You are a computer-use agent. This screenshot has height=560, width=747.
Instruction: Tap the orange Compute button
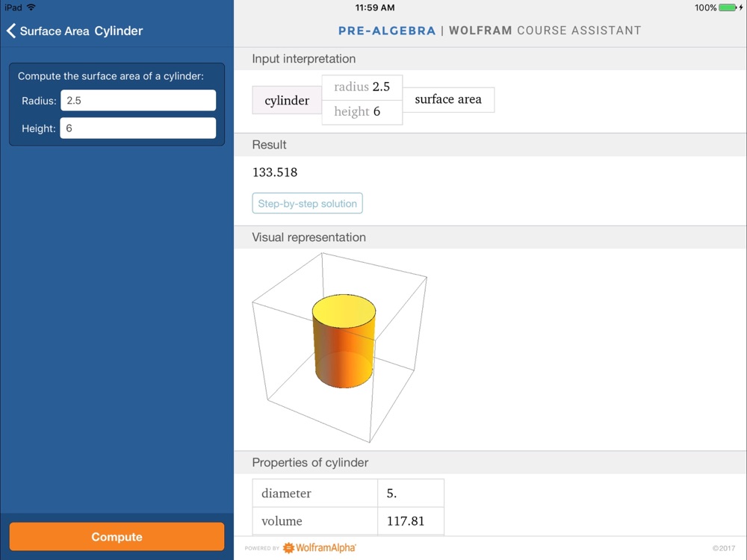[x=117, y=537]
